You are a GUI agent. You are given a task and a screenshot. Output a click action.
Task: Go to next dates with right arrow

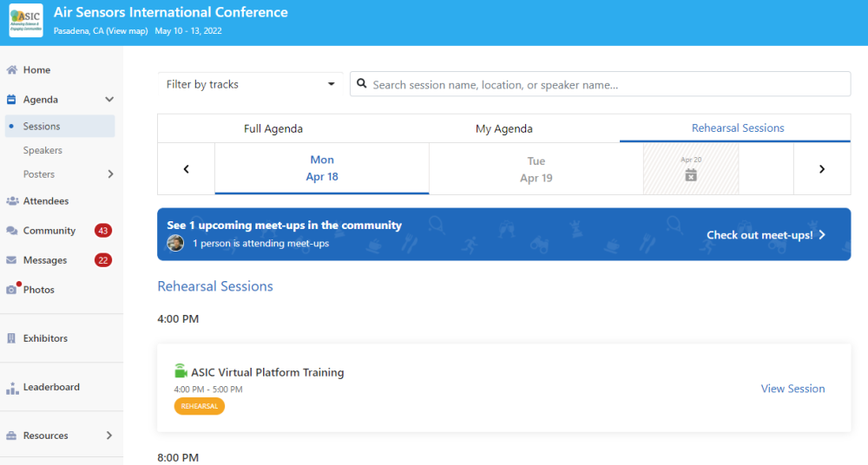pyautogui.click(x=822, y=169)
